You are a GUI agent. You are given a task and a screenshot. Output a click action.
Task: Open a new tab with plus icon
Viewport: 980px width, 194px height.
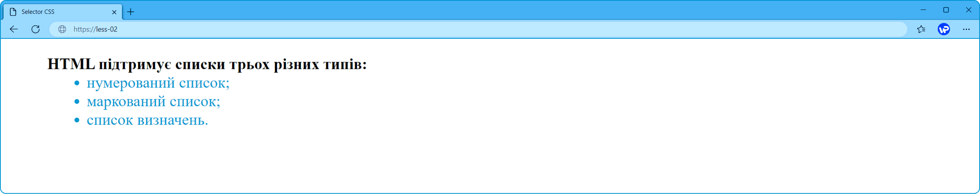point(130,12)
